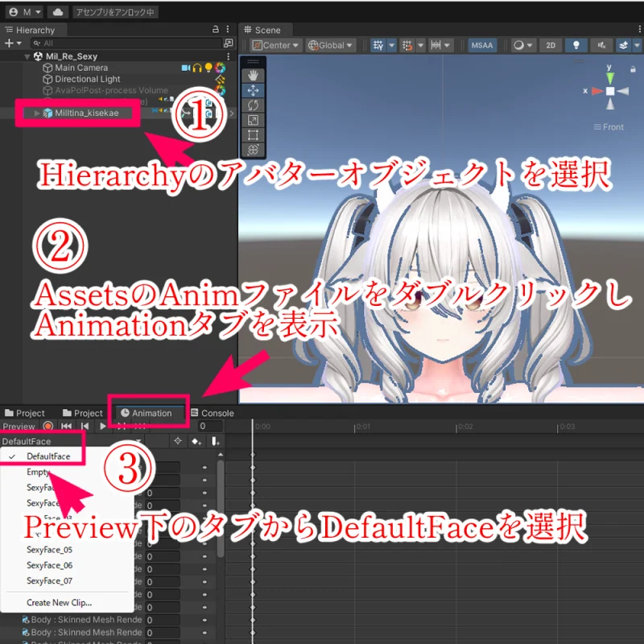The width and height of the screenshot is (644, 644).
Task: Toggle MSAA button in Scene toolbar
Action: 481,45
